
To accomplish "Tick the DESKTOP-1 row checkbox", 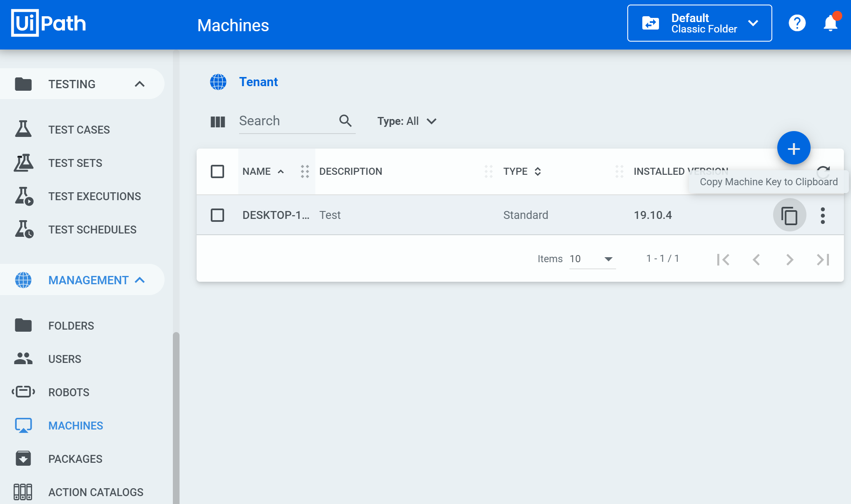I will pos(217,215).
